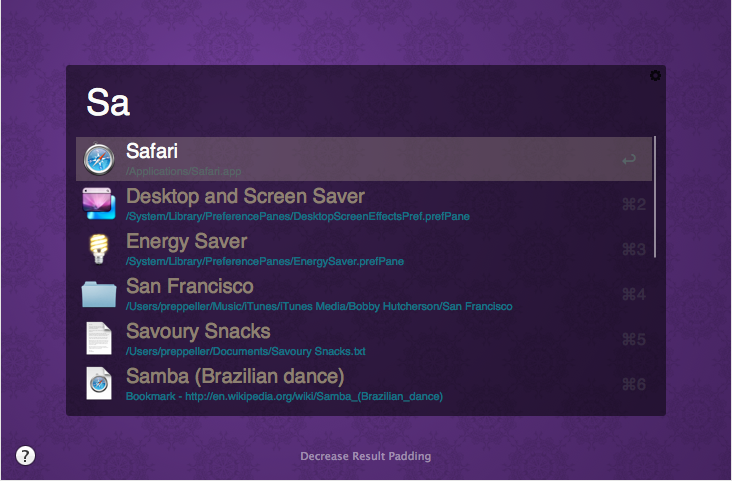The image size is (732, 481).
Task: Choose the San Francisco folder result
Action: (x=189, y=287)
